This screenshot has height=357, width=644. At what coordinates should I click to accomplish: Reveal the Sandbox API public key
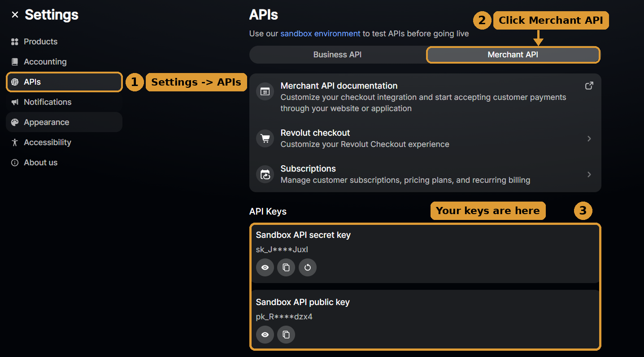265,335
